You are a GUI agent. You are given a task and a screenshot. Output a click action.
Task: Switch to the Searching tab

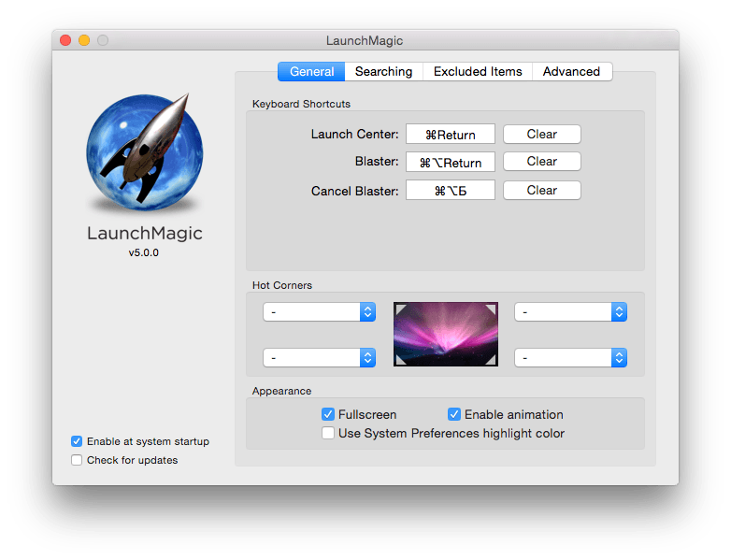point(383,71)
